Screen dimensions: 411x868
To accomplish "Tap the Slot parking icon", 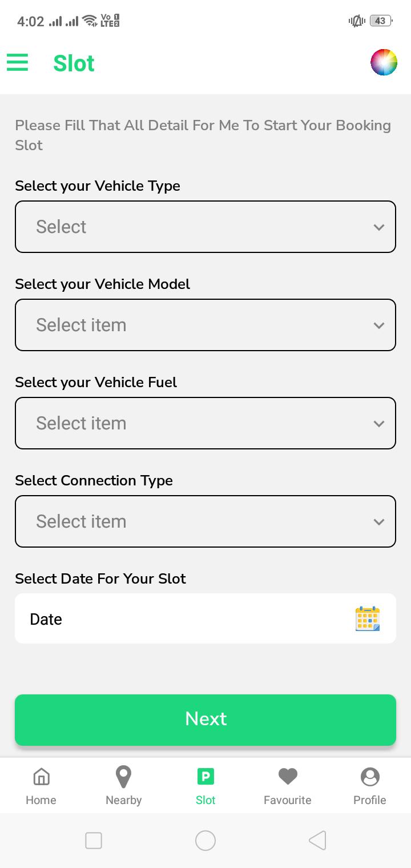I will click(x=205, y=777).
